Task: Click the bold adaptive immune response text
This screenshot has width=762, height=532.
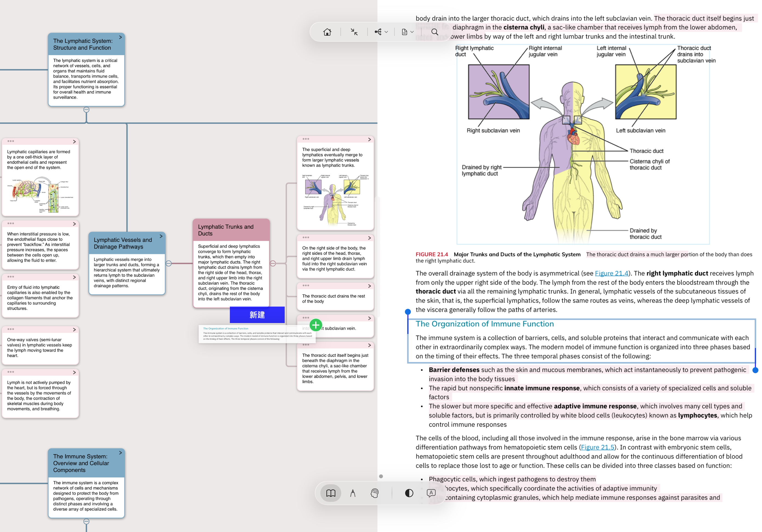Action: [595, 406]
